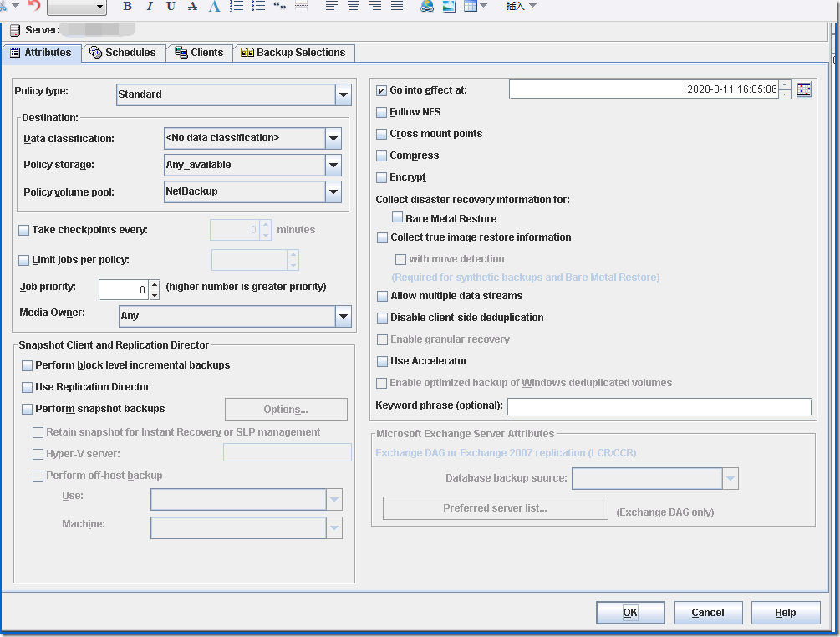
Task: Uncheck Go into effect at checkbox
Action: 381,90
